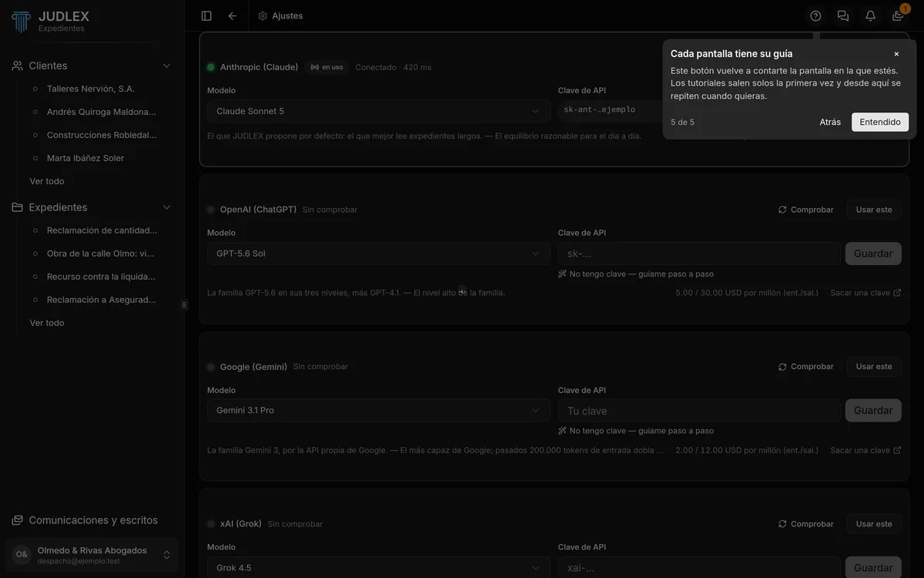Close the guide popup
Viewport: 924px width, 578px height.
tap(896, 54)
